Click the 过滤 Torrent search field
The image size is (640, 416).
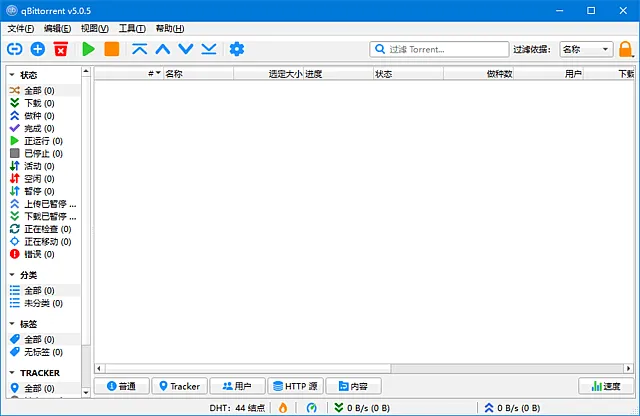pyautogui.click(x=439, y=49)
